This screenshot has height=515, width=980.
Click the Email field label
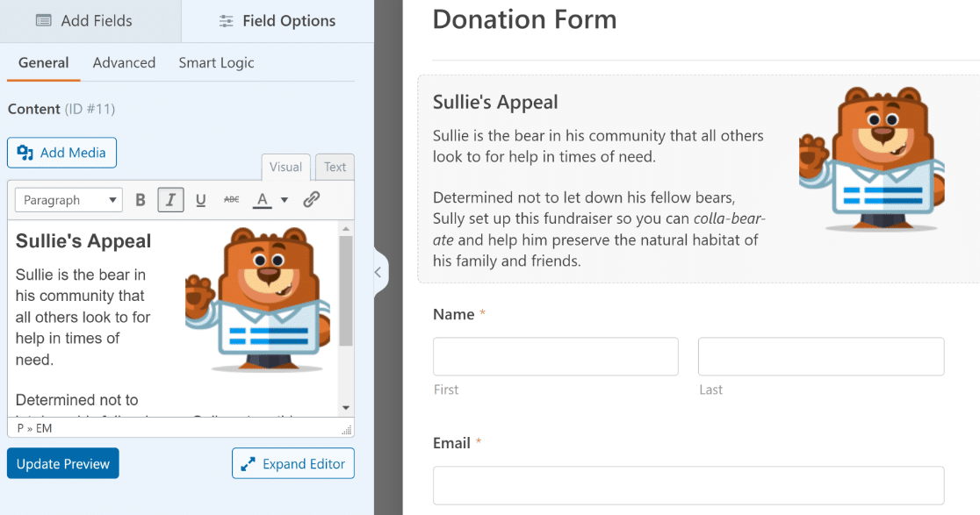[452, 443]
